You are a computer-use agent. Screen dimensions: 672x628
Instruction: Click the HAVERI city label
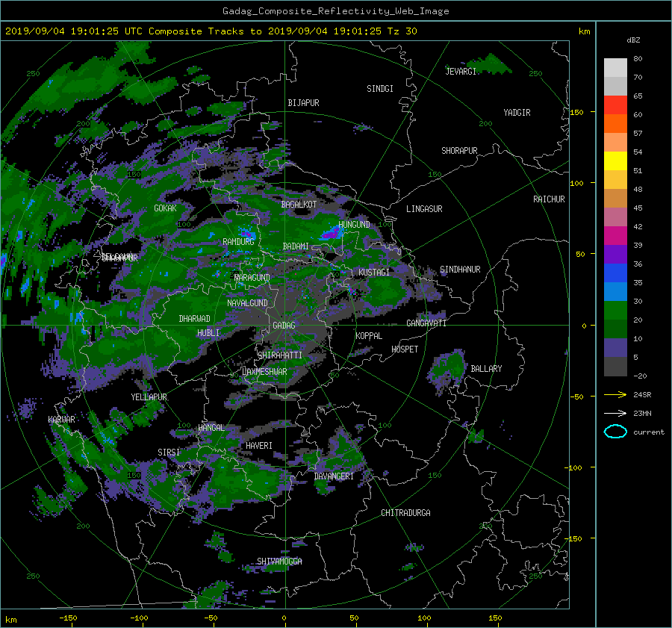(259, 446)
